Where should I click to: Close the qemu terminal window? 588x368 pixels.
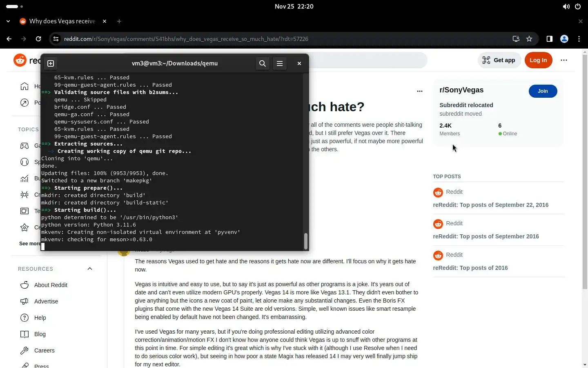(299, 63)
